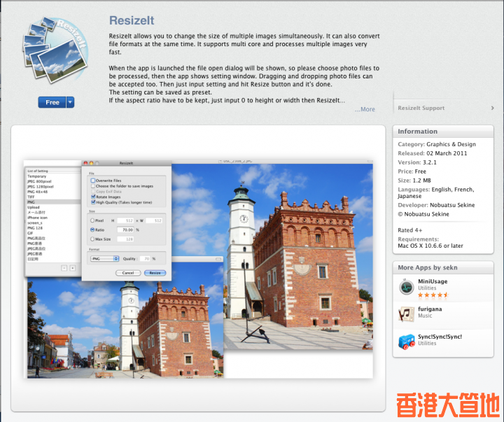This screenshot has width=504, height=422.
Task: Click Version 3.2.1 text
Action: 417,162
